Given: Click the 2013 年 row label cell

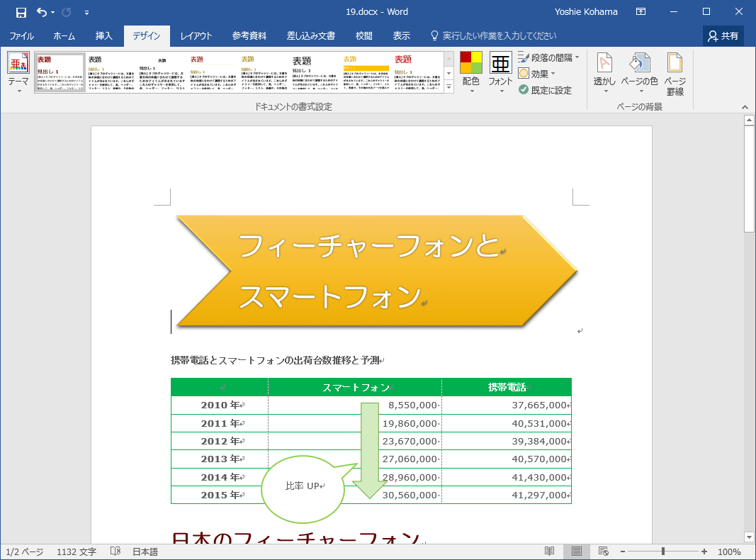Looking at the screenshot, I should click(x=220, y=459).
